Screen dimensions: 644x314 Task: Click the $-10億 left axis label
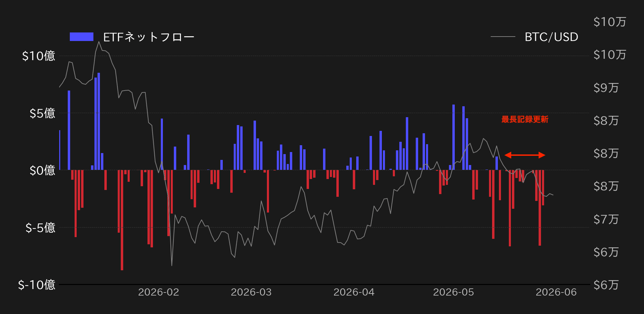coord(37,285)
